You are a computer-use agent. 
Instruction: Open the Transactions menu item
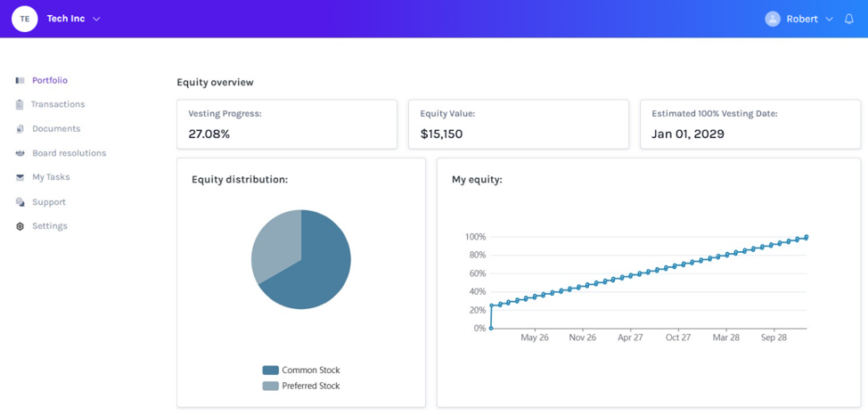(x=58, y=104)
